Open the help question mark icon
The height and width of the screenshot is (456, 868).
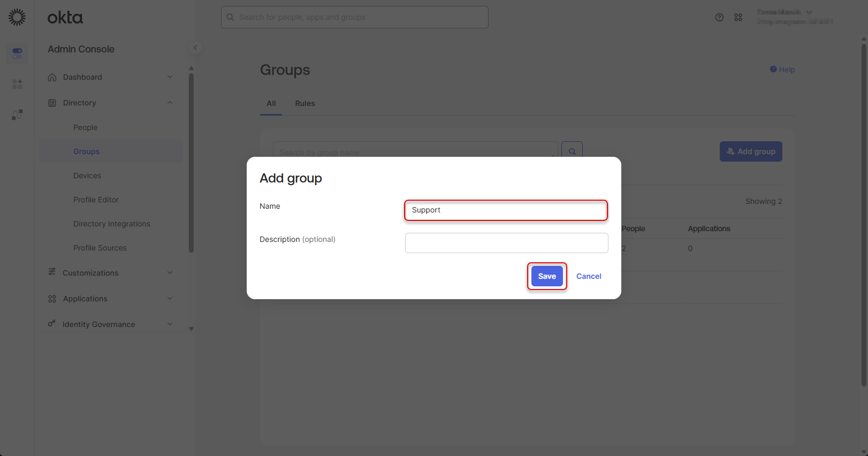719,17
